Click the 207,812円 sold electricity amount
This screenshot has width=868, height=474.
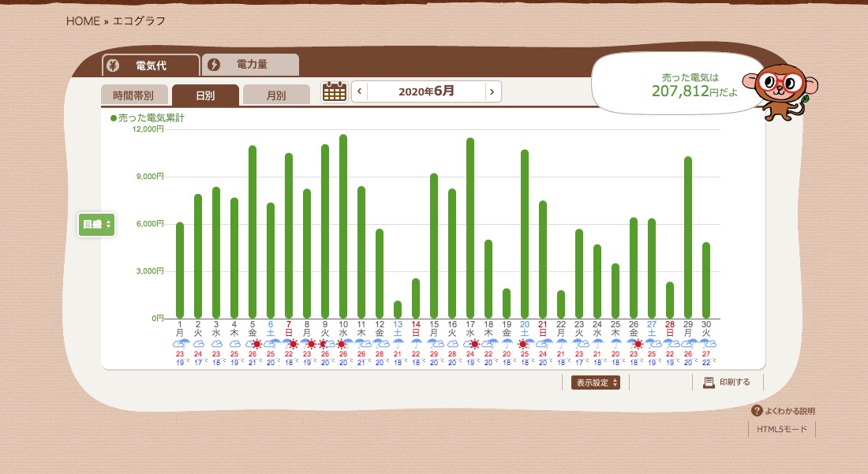coord(694,91)
